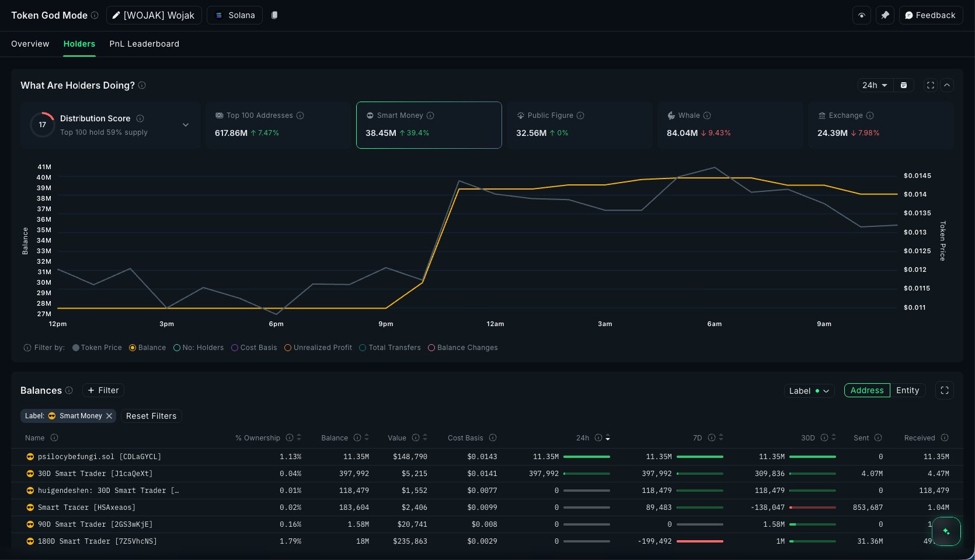975x560 pixels.
Task: Click the pin icon in header
Action: pos(885,15)
